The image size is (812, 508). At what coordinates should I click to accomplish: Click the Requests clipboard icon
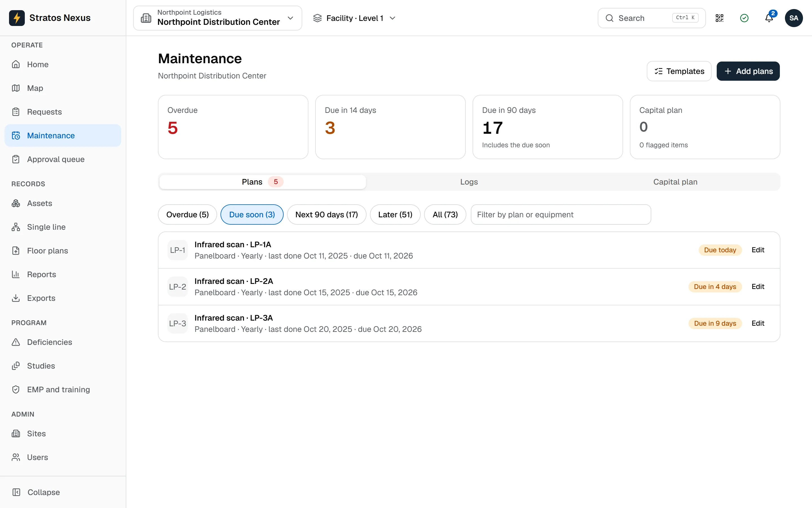coord(16,112)
